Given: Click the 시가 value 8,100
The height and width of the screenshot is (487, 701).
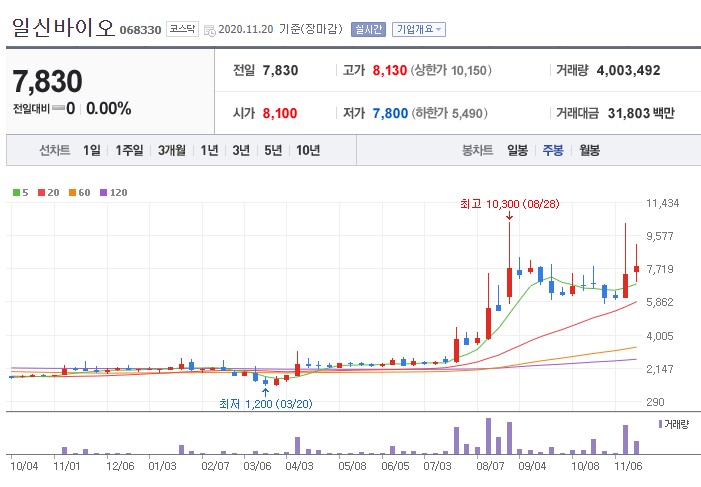Looking at the screenshot, I should pyautogui.click(x=280, y=113).
